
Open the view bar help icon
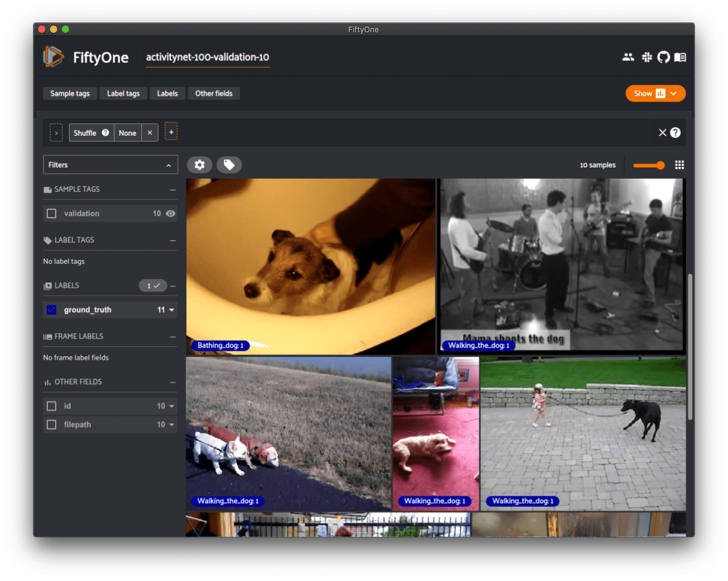(x=675, y=132)
